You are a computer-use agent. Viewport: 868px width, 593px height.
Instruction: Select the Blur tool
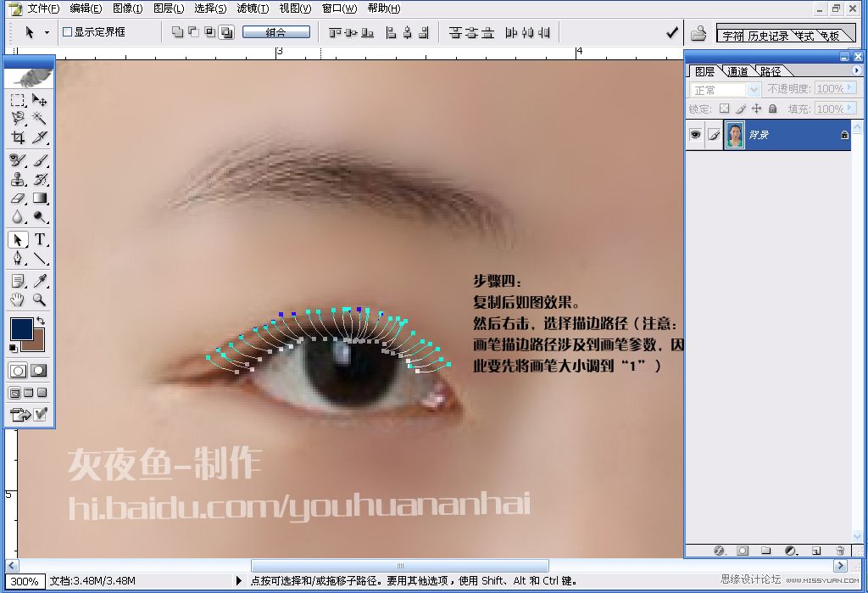point(18,216)
